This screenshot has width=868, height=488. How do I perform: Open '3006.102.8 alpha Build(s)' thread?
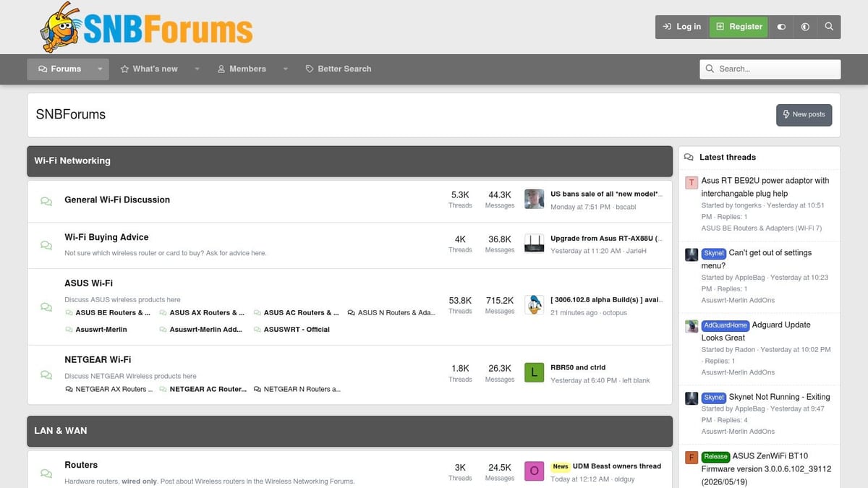point(606,300)
